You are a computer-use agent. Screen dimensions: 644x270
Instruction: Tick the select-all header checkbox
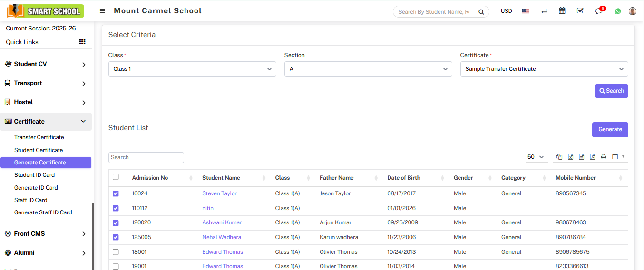click(x=116, y=177)
